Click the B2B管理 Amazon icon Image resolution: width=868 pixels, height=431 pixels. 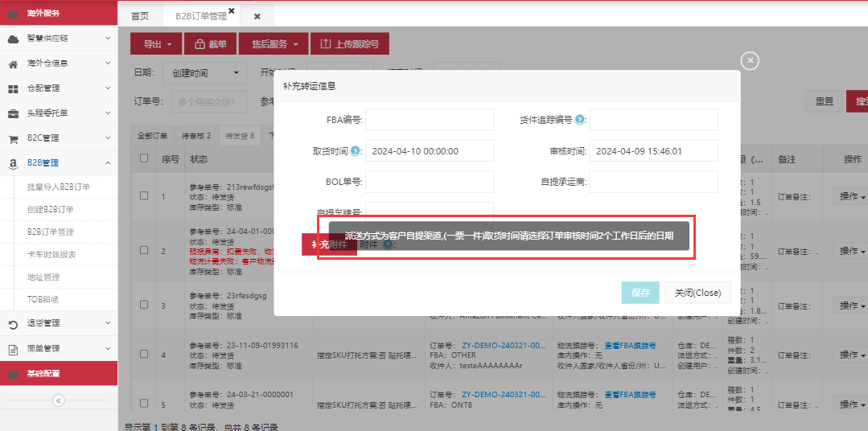(13, 163)
